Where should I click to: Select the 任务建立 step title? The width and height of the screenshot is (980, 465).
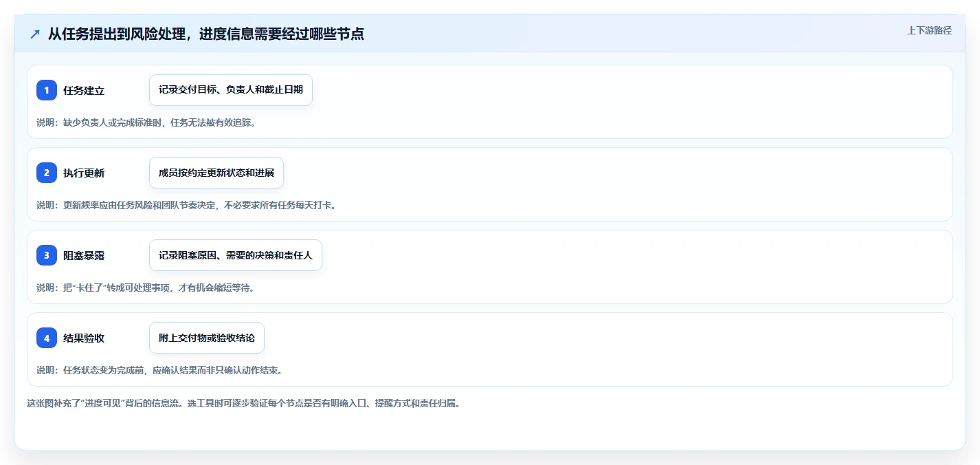point(84,91)
